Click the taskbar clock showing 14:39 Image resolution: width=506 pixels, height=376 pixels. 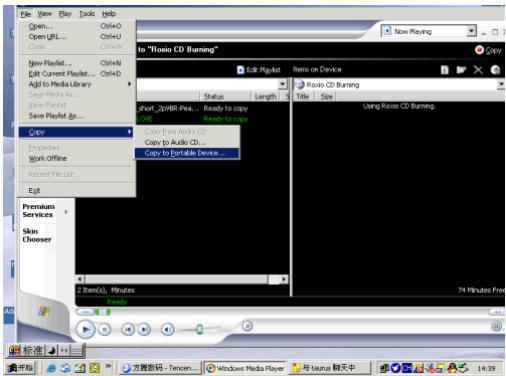[x=486, y=368]
